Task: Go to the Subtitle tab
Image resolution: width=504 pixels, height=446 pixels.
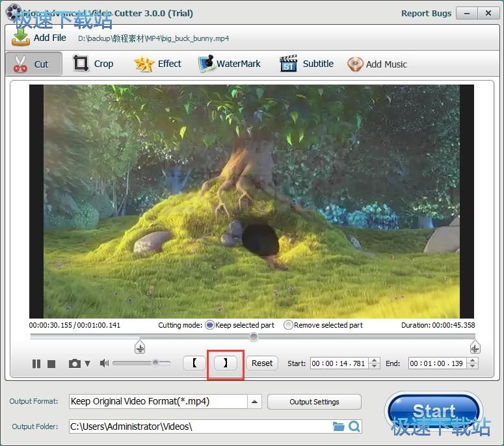Action: tap(306, 64)
